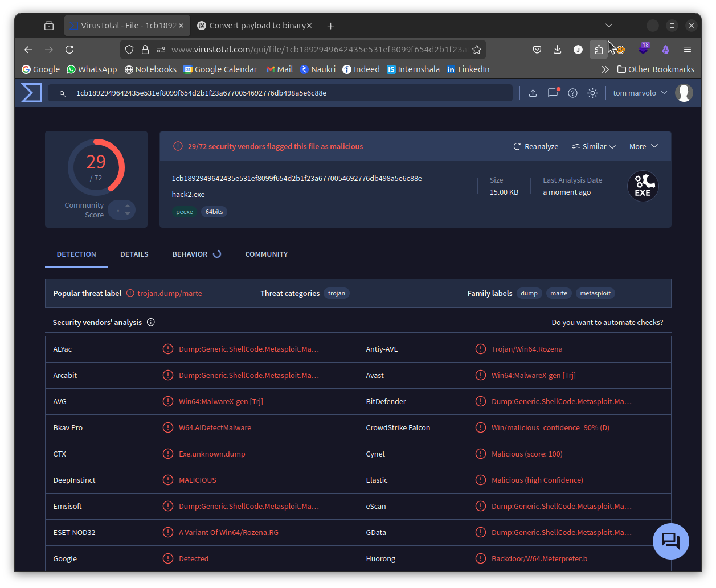Open the WhatsApp bookmark
This screenshot has height=588, width=716.
92,69
